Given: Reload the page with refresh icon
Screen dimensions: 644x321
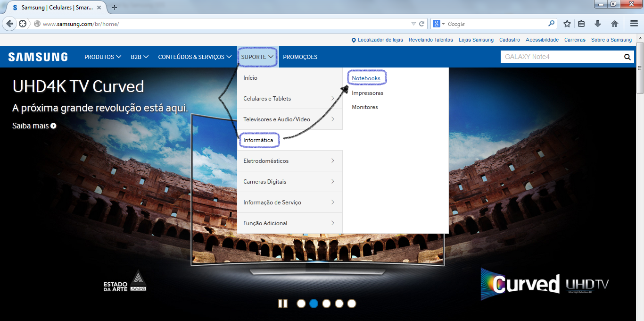Looking at the screenshot, I should click(x=422, y=24).
